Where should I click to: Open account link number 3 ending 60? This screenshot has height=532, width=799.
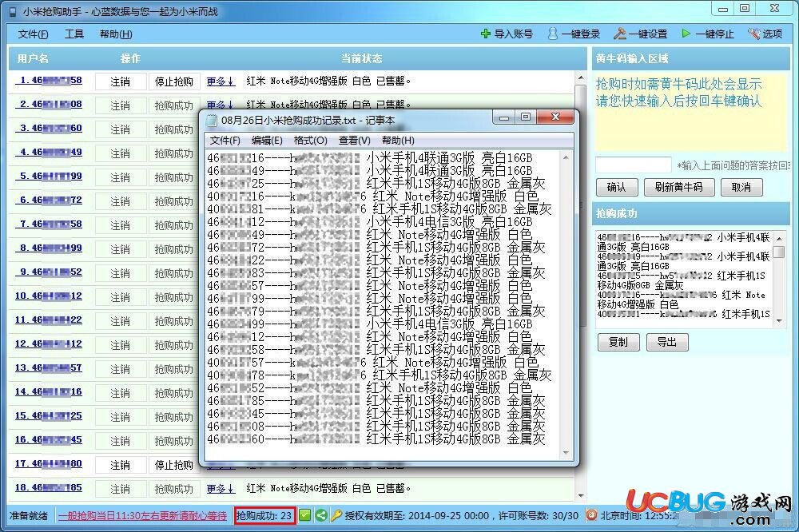point(50,128)
